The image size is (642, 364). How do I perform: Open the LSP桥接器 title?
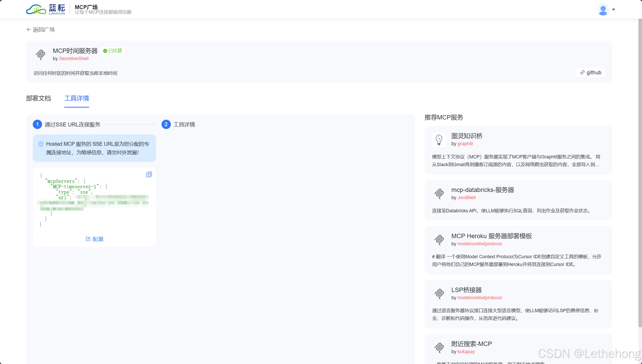467,290
